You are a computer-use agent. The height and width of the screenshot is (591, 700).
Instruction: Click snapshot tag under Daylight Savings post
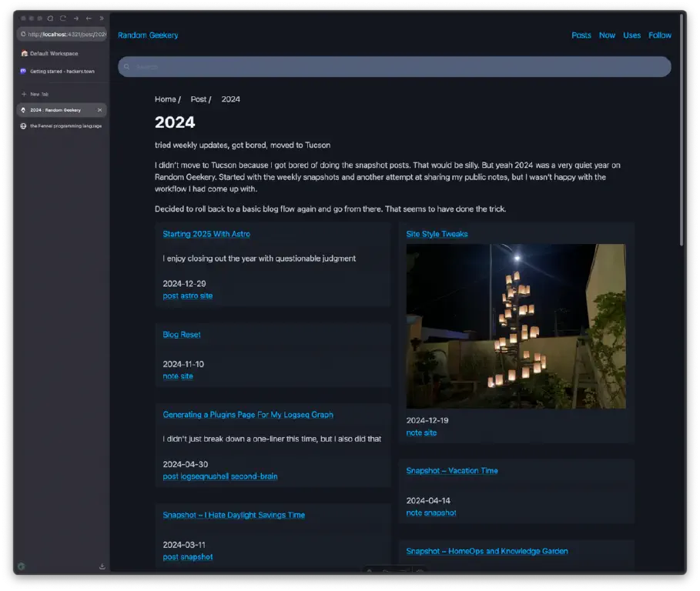point(196,557)
